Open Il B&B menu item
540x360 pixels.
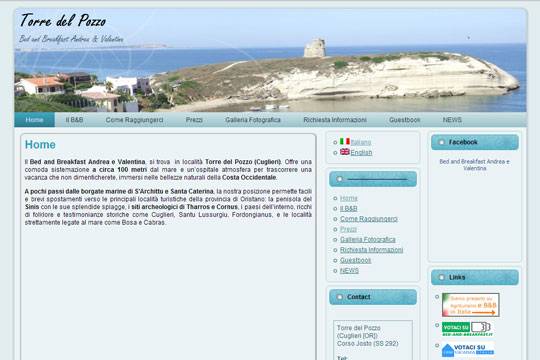coord(74,120)
